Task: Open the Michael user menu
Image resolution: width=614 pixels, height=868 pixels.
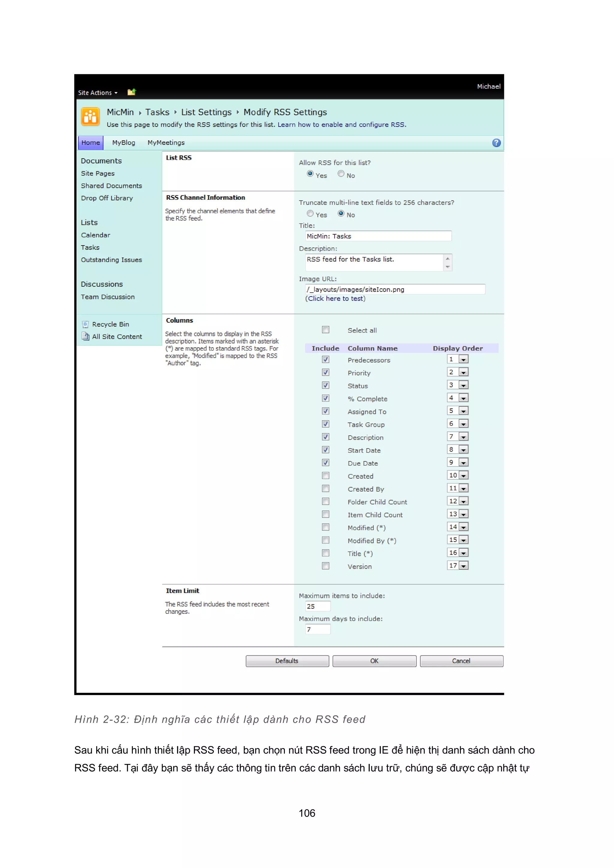Action: [488, 87]
